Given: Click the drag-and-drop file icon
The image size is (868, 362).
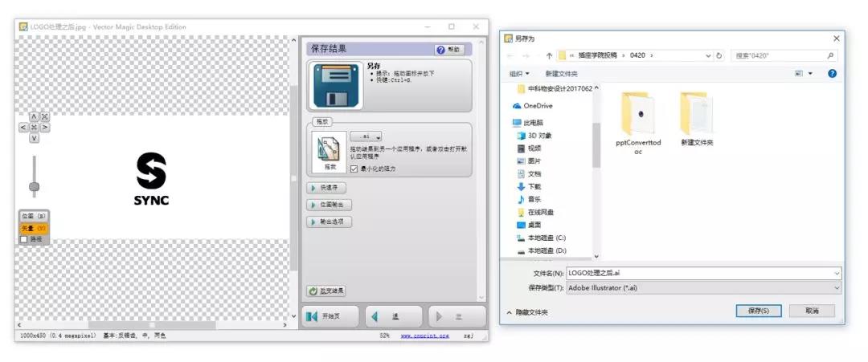Looking at the screenshot, I should click(x=330, y=148).
